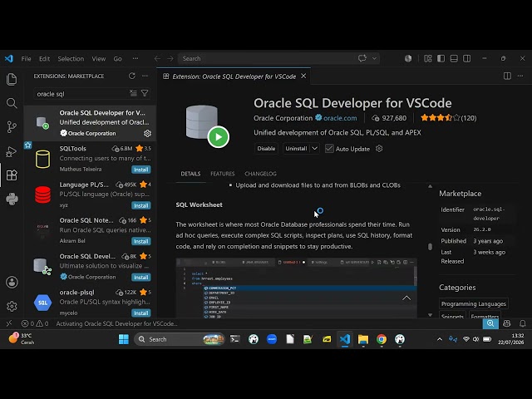Clear the extensions search results

click(133, 93)
